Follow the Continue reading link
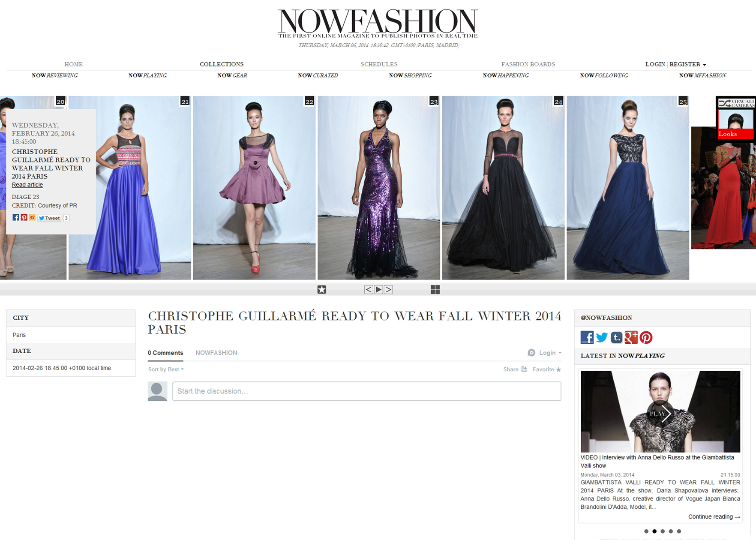This screenshot has height=540, width=756. (714, 517)
